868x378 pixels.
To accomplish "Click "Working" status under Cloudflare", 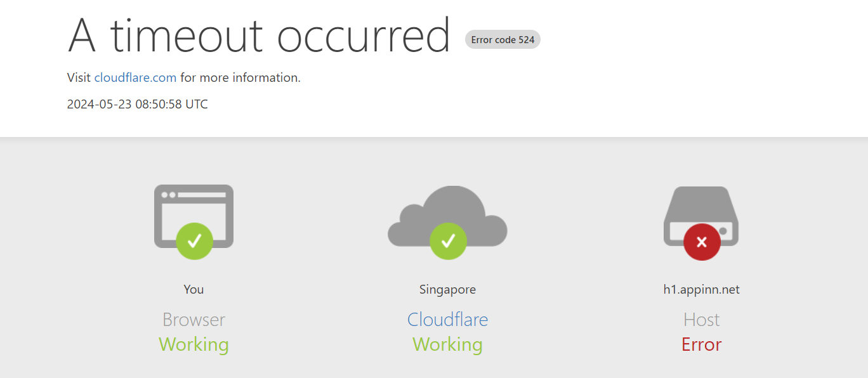I will [x=447, y=344].
